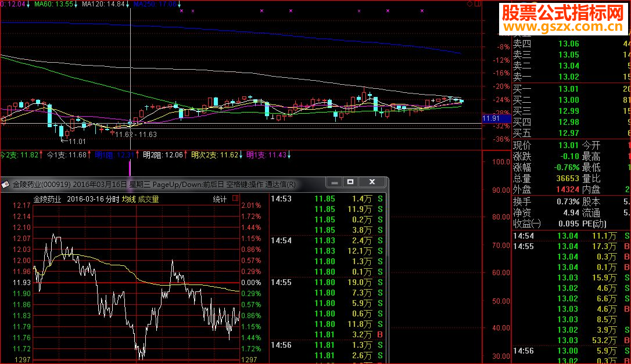
Task: Select the 卖一 13.02 order book row
Action: click(571, 77)
